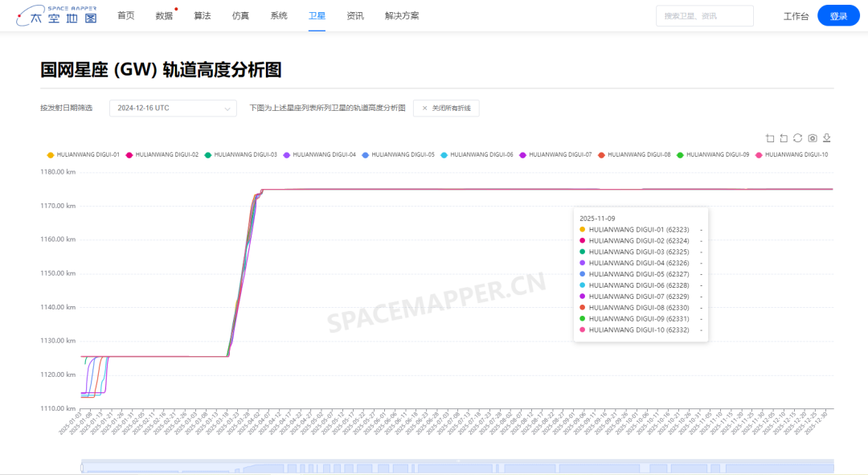Download the chart using the download icon
The image size is (868, 475).
pos(826,138)
